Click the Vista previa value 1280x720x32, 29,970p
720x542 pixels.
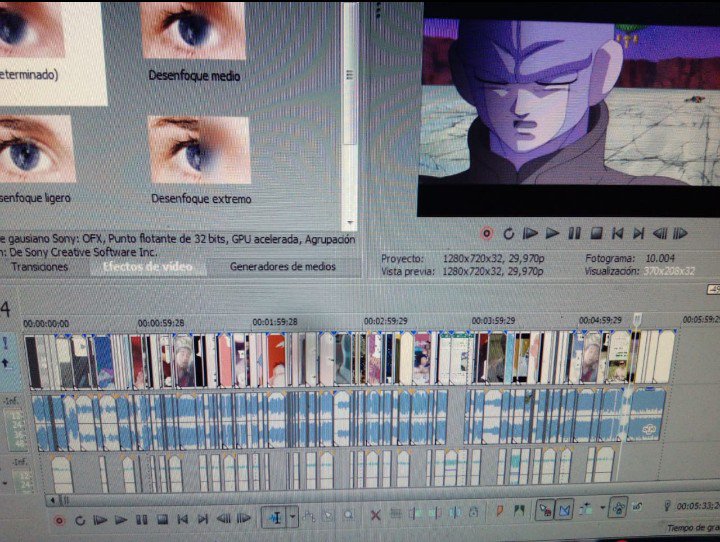493,271
